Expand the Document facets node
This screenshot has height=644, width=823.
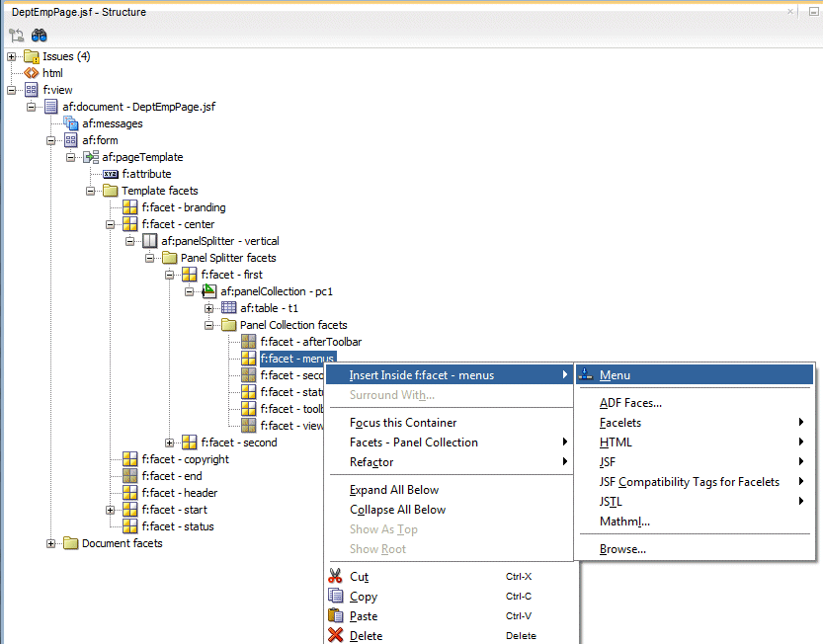[x=51, y=543]
